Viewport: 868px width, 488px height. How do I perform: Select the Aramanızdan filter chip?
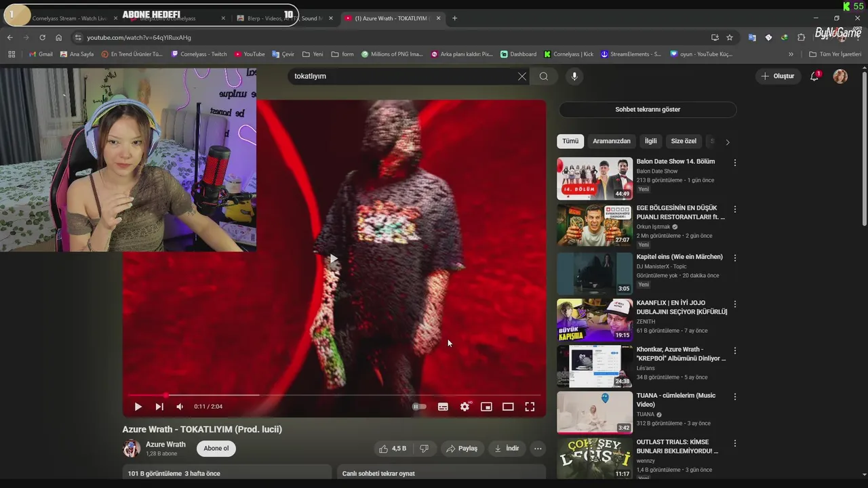click(612, 141)
